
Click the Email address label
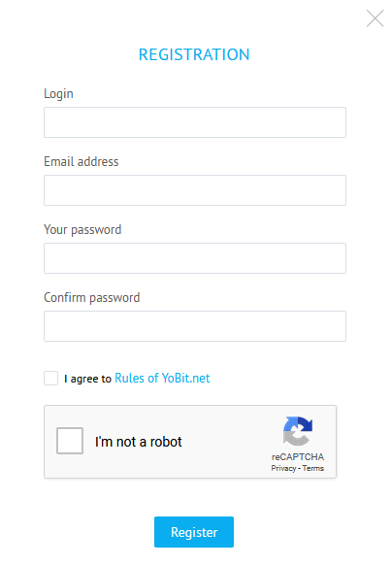82,161
